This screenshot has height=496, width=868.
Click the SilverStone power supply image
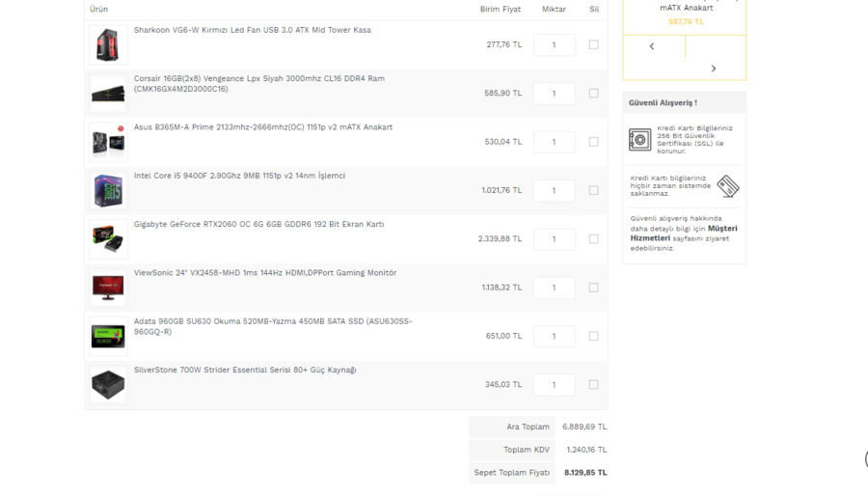point(108,384)
